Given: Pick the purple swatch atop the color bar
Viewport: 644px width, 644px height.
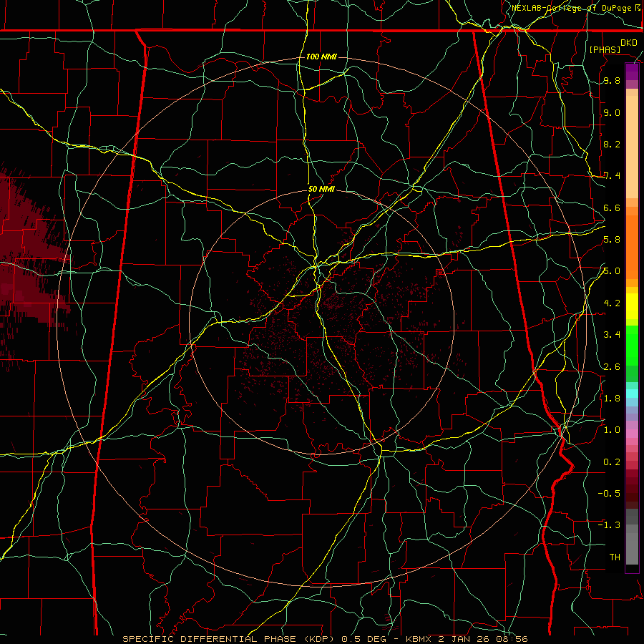Looking at the screenshot, I should point(632,72).
